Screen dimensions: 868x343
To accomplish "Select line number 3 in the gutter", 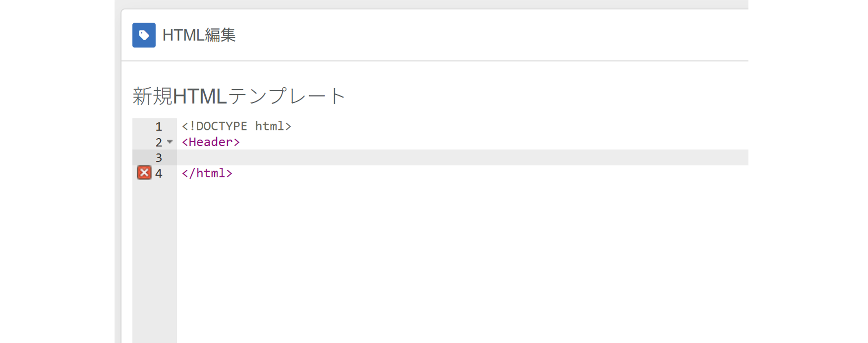I will 159,158.
